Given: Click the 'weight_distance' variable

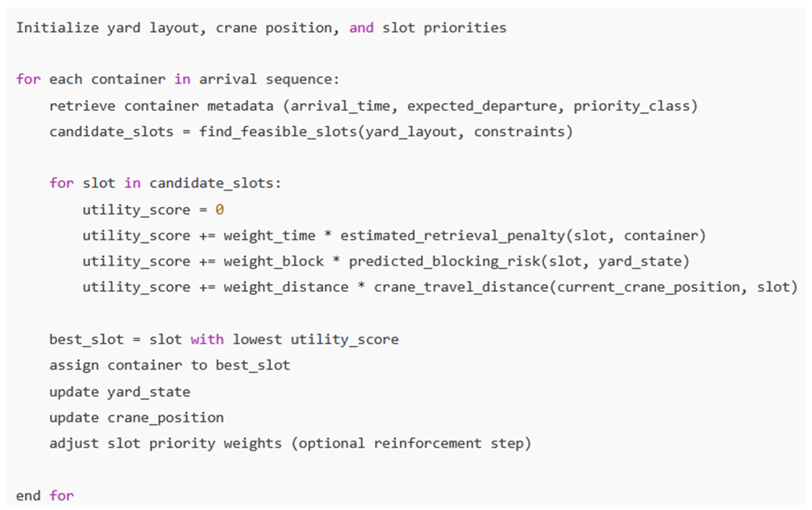Looking at the screenshot, I should (286, 287).
